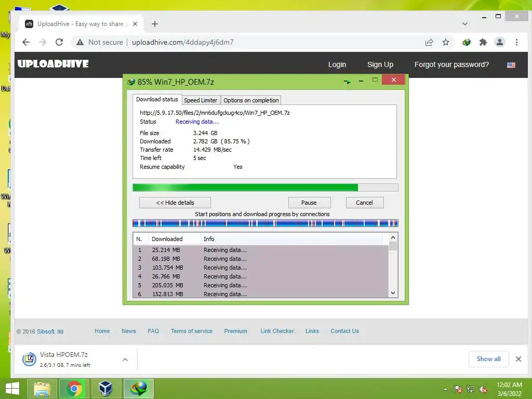Image resolution: width=532 pixels, height=399 pixels.
Task: Click the US flag language icon
Action: pyautogui.click(x=511, y=65)
